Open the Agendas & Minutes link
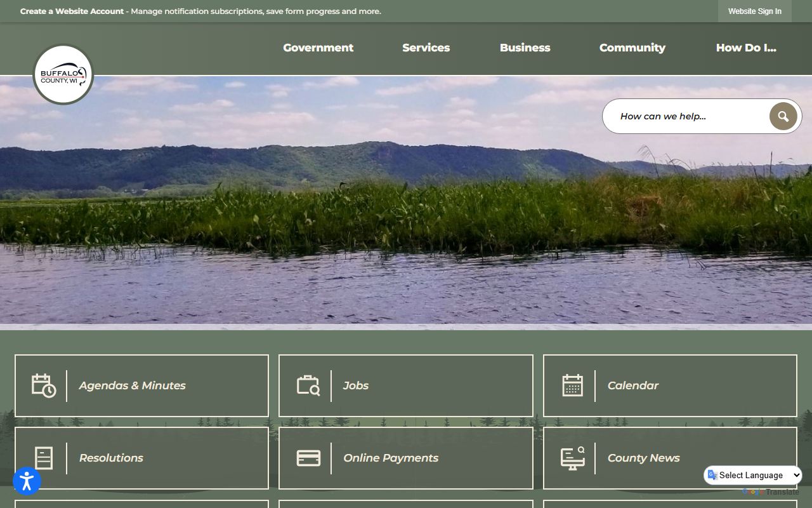The image size is (812, 508). pyautogui.click(x=132, y=385)
